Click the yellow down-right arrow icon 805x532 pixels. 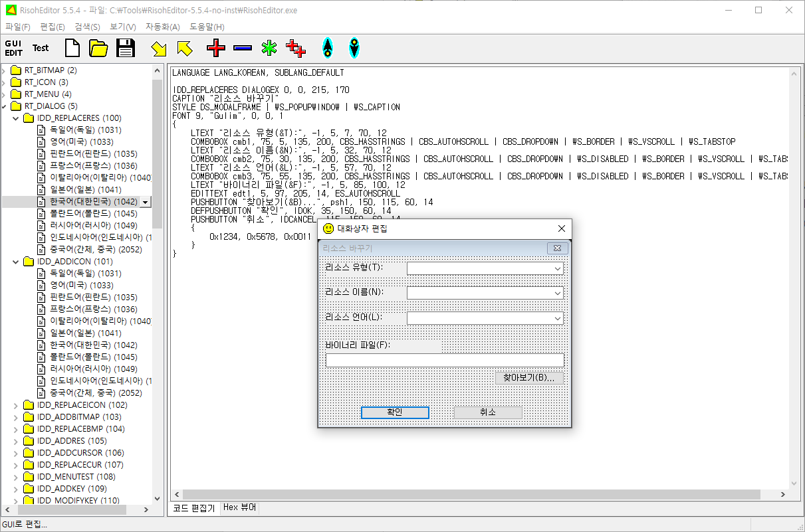pyautogui.click(x=158, y=48)
